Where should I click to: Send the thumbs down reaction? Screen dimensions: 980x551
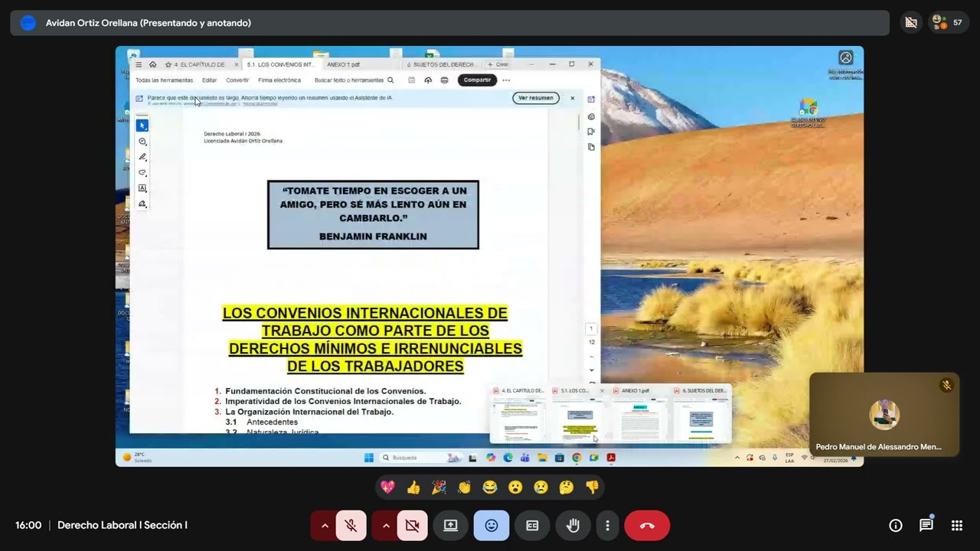coord(592,487)
